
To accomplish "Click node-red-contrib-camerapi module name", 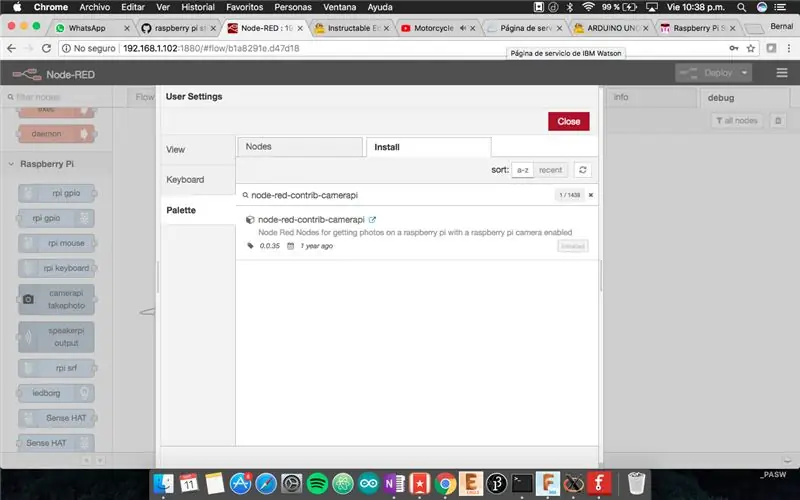I will tap(311, 220).
